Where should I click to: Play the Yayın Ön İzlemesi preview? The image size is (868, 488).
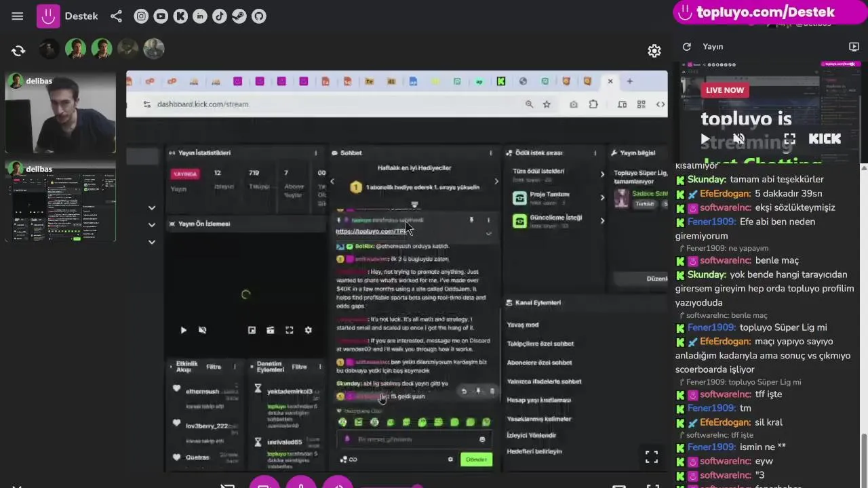pos(183,330)
